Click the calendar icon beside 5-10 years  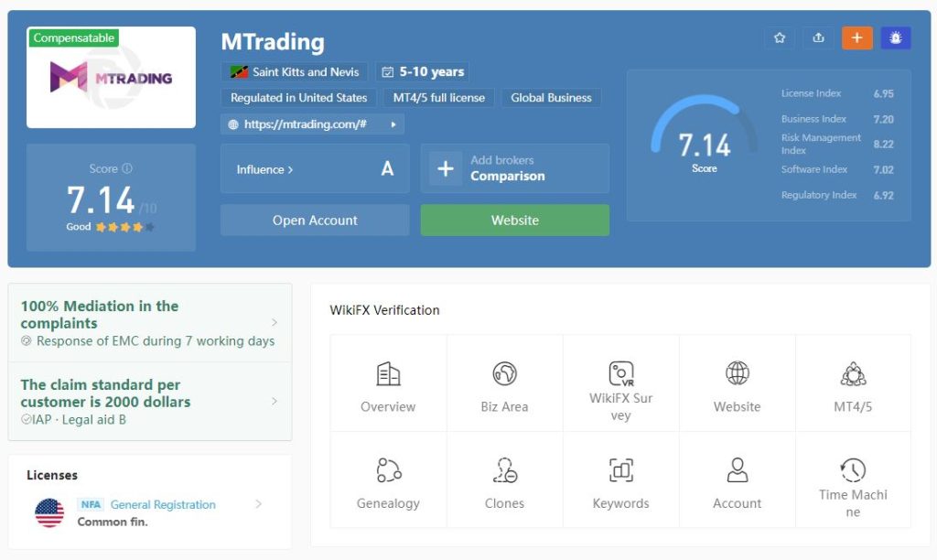click(x=388, y=72)
